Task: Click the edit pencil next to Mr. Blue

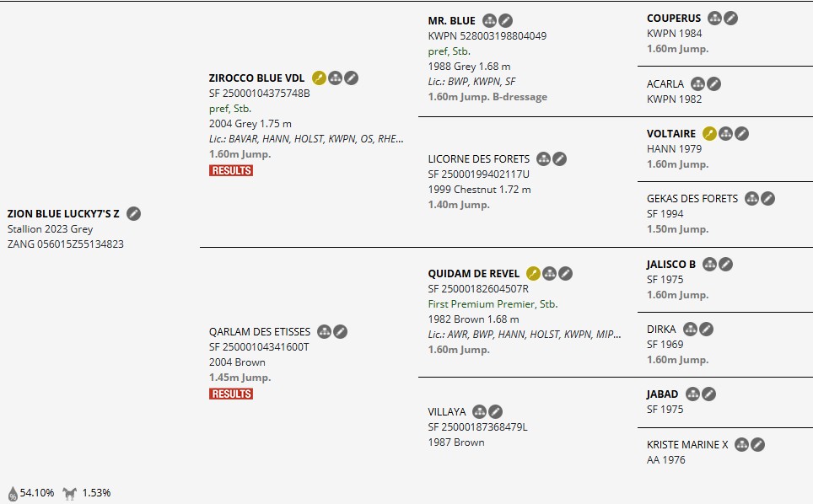Action: tap(505, 21)
